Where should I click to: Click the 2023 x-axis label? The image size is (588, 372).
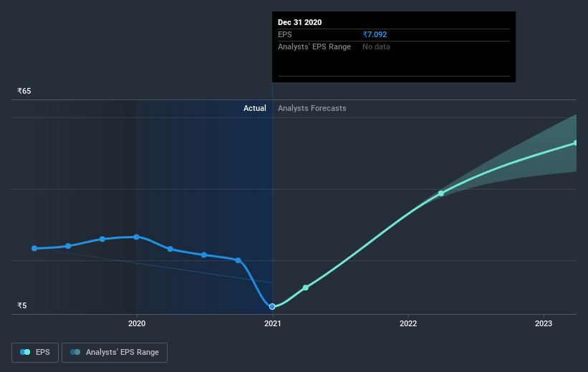click(544, 323)
